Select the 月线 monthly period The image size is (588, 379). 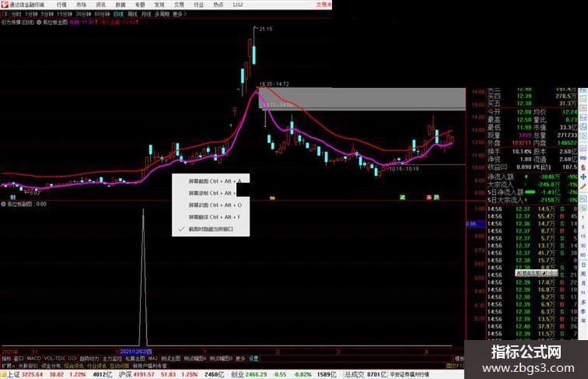click(x=146, y=14)
